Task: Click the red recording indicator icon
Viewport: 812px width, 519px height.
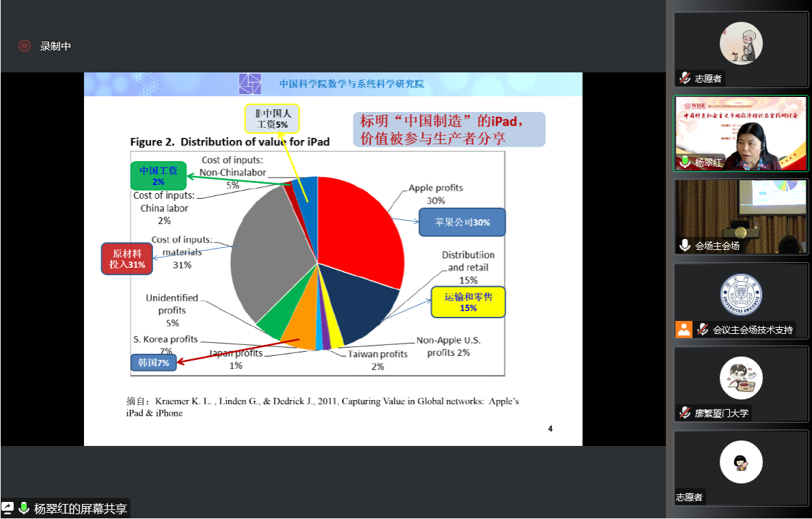Action: coord(25,46)
